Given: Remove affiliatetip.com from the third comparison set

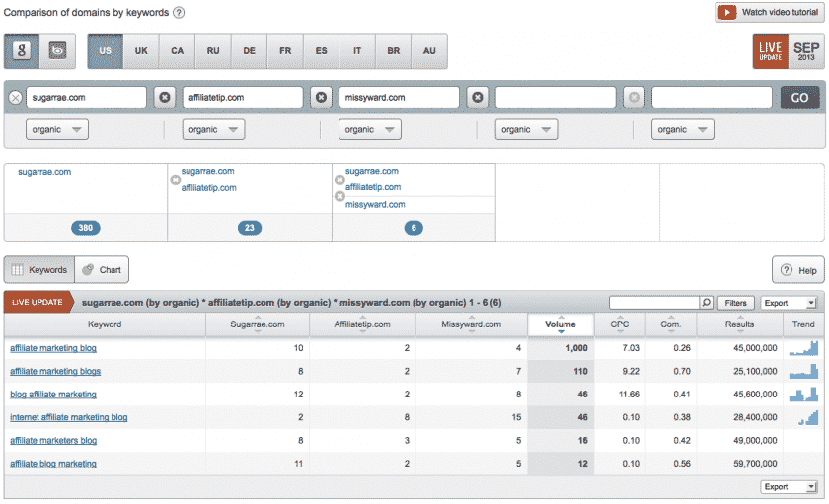Looking at the screenshot, I should pos(339,180).
